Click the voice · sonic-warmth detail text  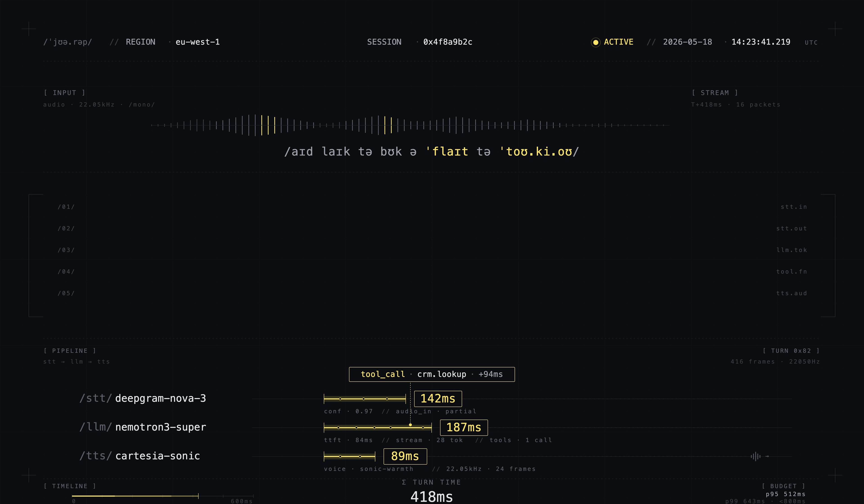369,469
